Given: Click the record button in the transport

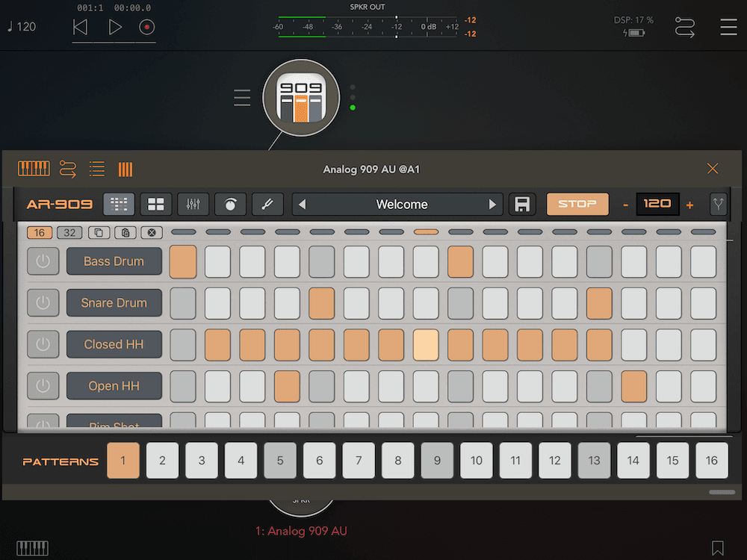Looking at the screenshot, I should click(146, 27).
